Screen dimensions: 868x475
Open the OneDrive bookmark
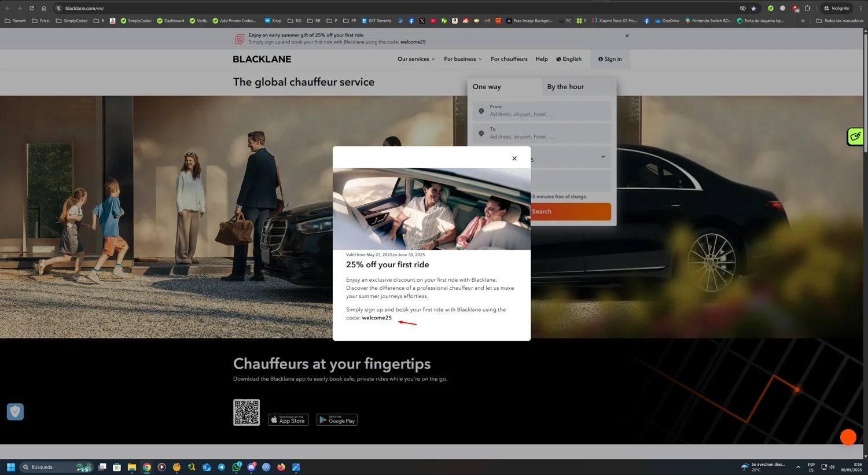(x=667, y=21)
